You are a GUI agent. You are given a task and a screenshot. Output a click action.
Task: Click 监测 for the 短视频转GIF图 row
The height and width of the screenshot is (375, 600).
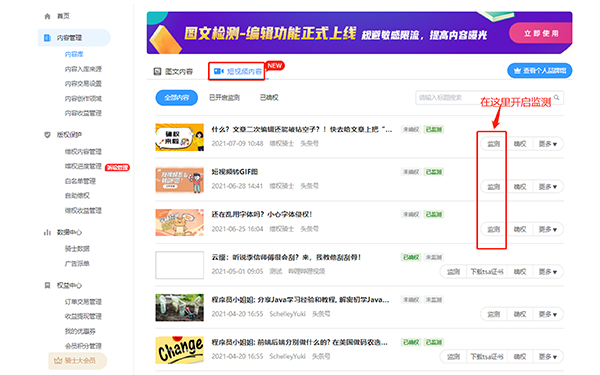[x=494, y=187]
